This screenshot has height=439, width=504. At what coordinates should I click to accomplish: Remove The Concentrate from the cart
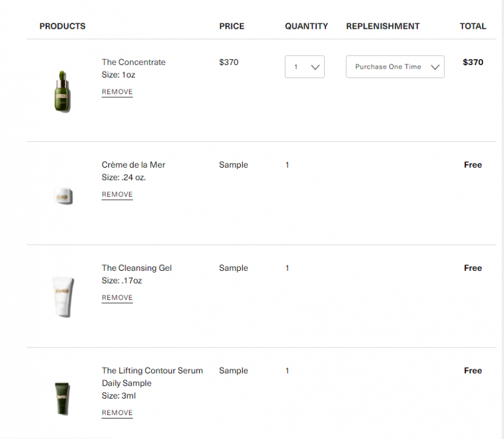coord(117,92)
